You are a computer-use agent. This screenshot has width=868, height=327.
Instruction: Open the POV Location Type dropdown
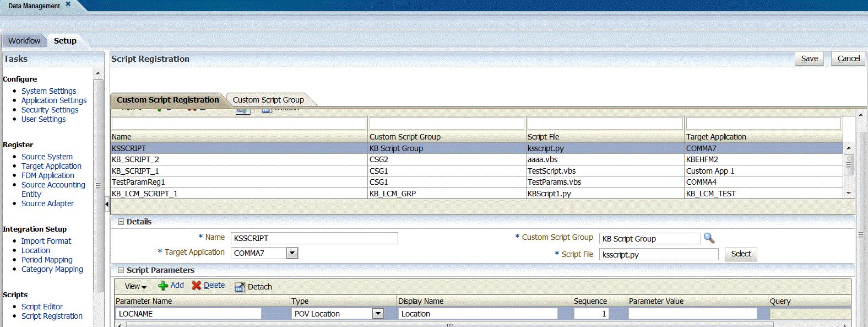(378, 314)
